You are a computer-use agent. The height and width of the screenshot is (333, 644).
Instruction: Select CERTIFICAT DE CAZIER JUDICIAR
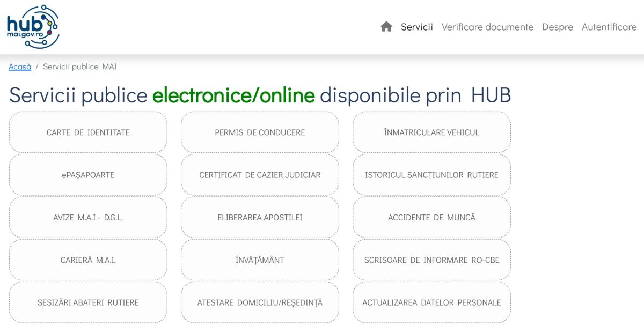coord(260,175)
